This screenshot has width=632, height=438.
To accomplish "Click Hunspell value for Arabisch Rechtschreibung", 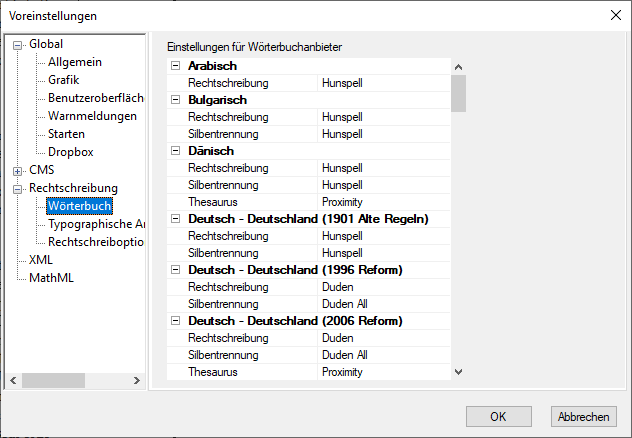I will click(342, 83).
